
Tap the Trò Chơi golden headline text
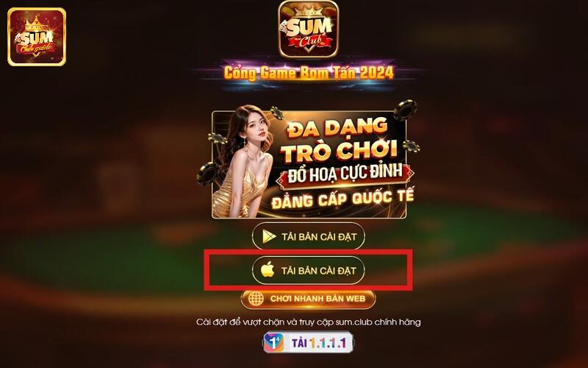[339, 150]
